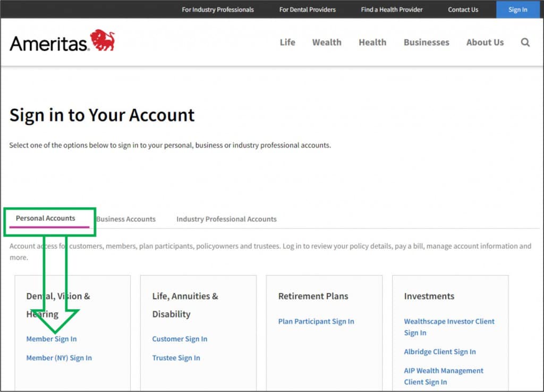
Task: Click the 'Investments' card heading
Action: pos(429,296)
